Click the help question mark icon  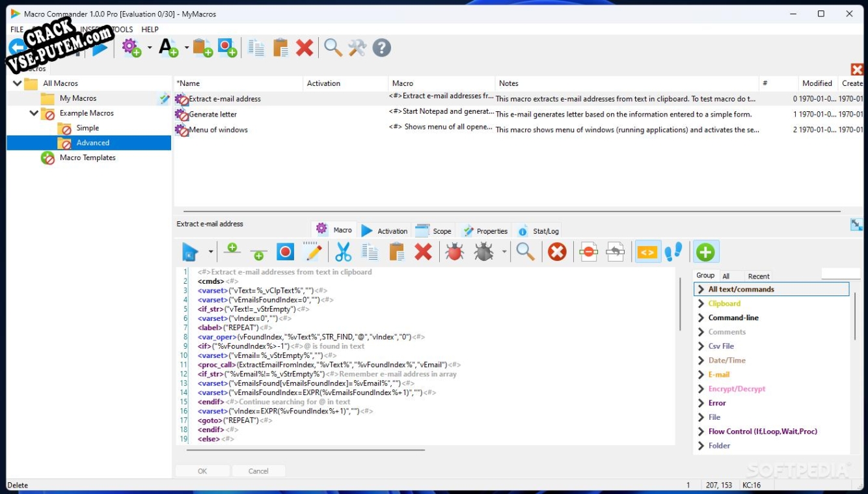pyautogui.click(x=382, y=48)
